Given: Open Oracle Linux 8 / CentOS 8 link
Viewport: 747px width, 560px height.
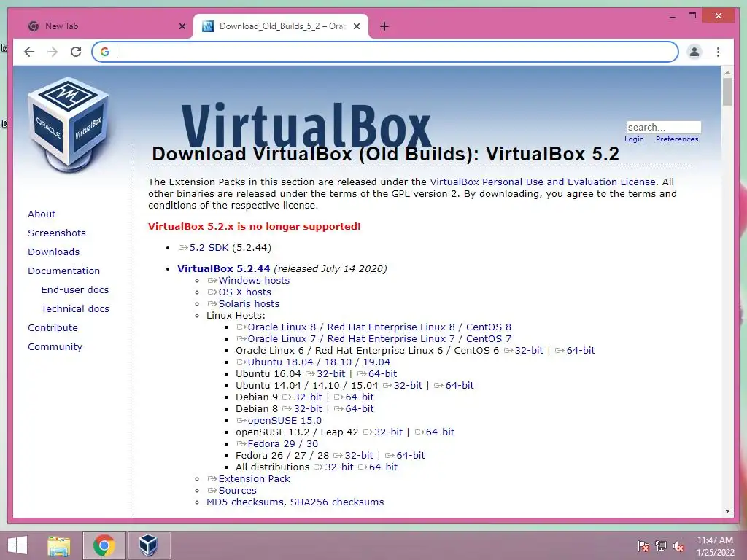Looking at the screenshot, I should click(374, 327).
